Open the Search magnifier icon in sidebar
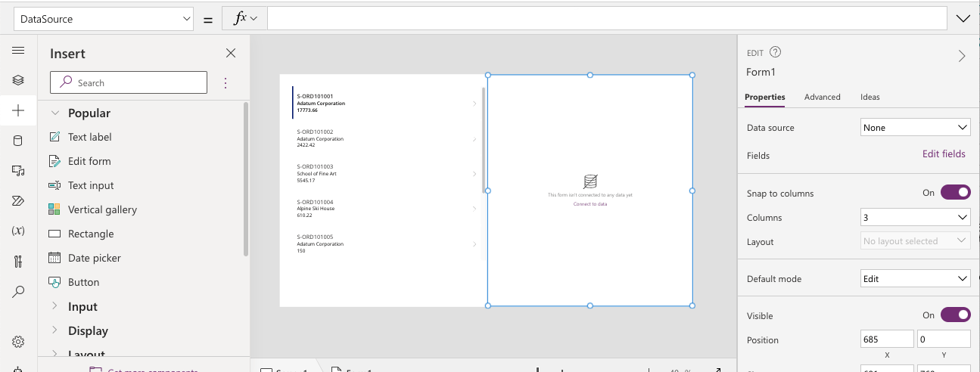980x372 pixels. pos(18,292)
